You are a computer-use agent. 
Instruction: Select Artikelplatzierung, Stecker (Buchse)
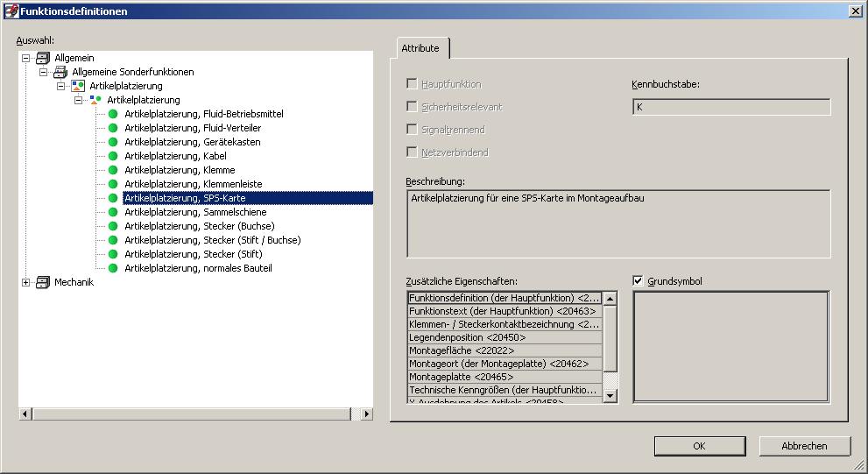click(x=200, y=226)
